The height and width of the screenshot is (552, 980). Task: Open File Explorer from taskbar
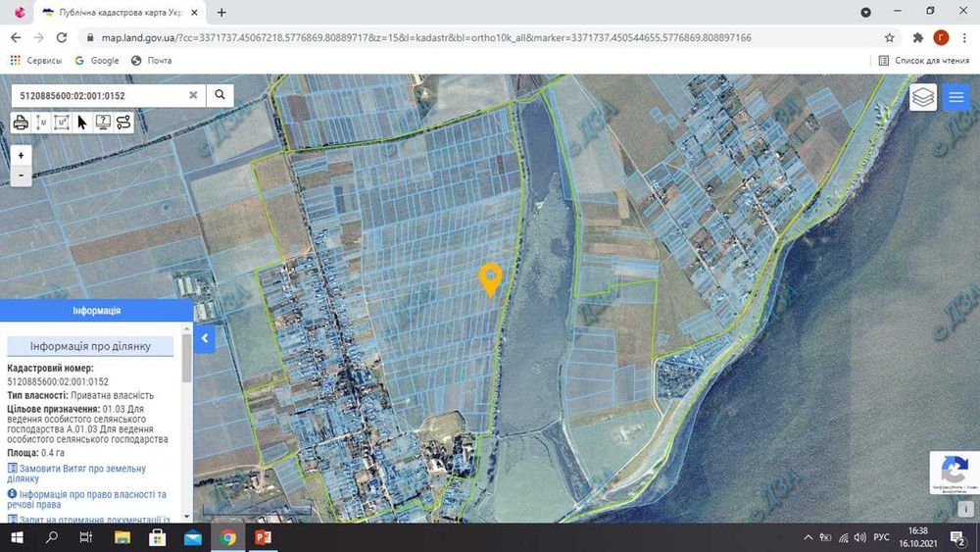click(122, 537)
